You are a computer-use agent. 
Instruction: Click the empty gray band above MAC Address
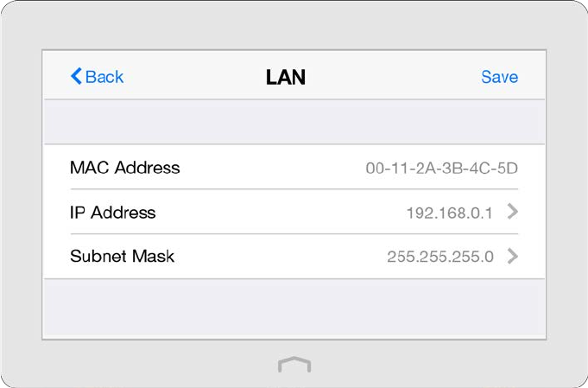pos(294,122)
